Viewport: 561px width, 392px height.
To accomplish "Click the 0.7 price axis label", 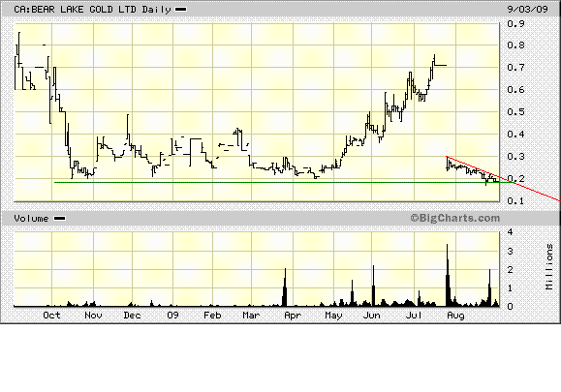I will pos(515,68).
